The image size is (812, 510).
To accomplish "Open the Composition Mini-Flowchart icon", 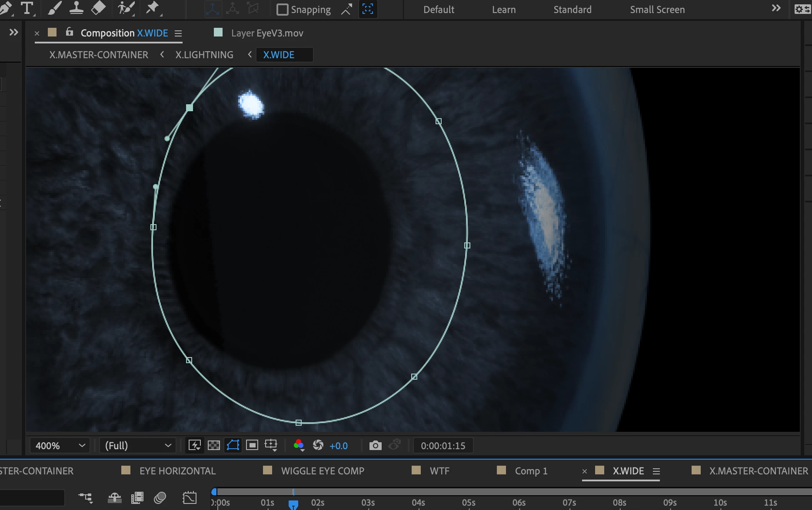I will (86, 497).
